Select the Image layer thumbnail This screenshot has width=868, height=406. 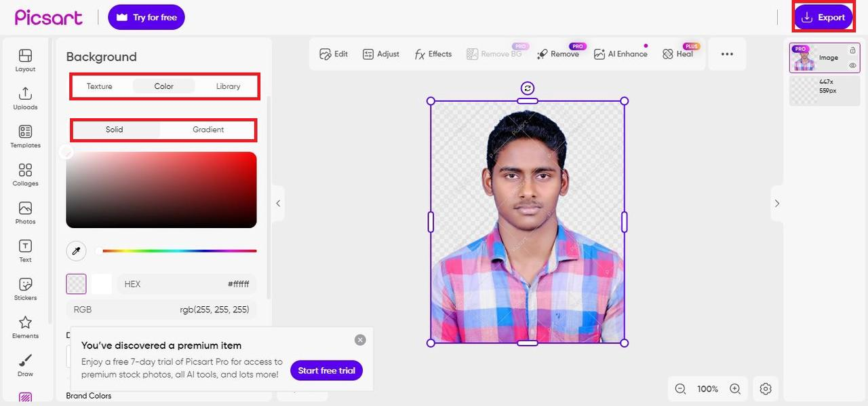[x=804, y=59]
